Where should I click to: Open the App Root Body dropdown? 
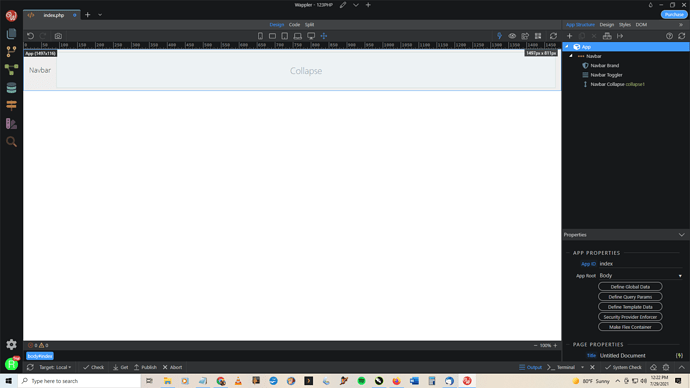coord(641,275)
